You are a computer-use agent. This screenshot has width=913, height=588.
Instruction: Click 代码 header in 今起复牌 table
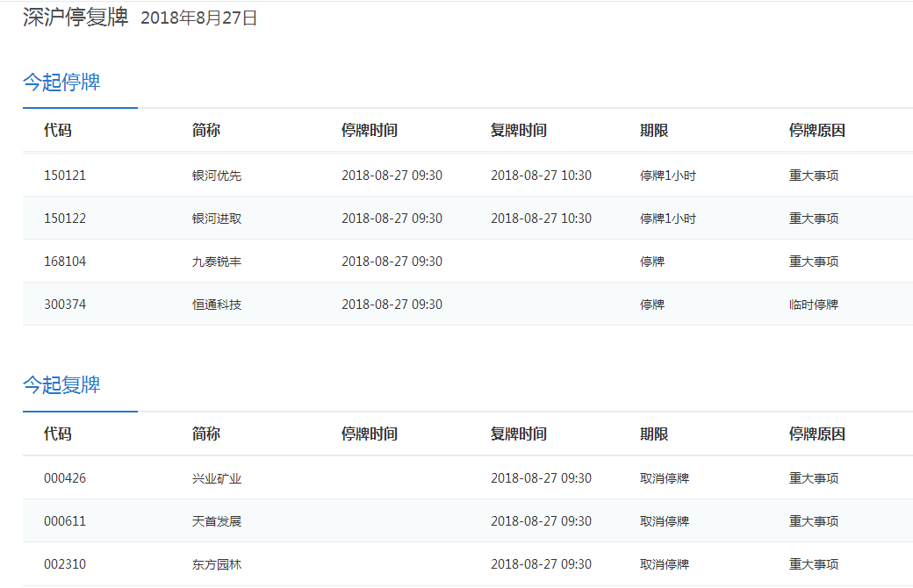click(x=58, y=434)
